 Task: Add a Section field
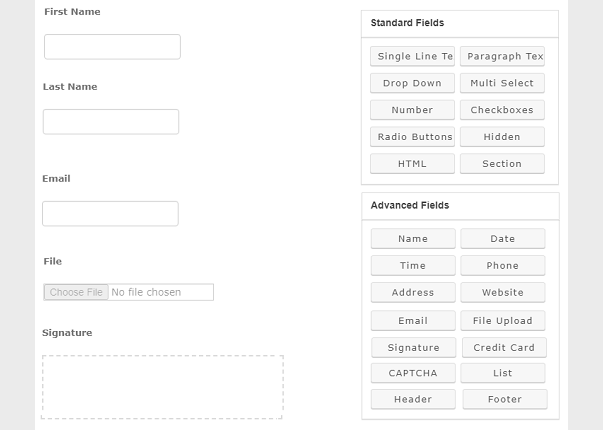pyautogui.click(x=502, y=164)
